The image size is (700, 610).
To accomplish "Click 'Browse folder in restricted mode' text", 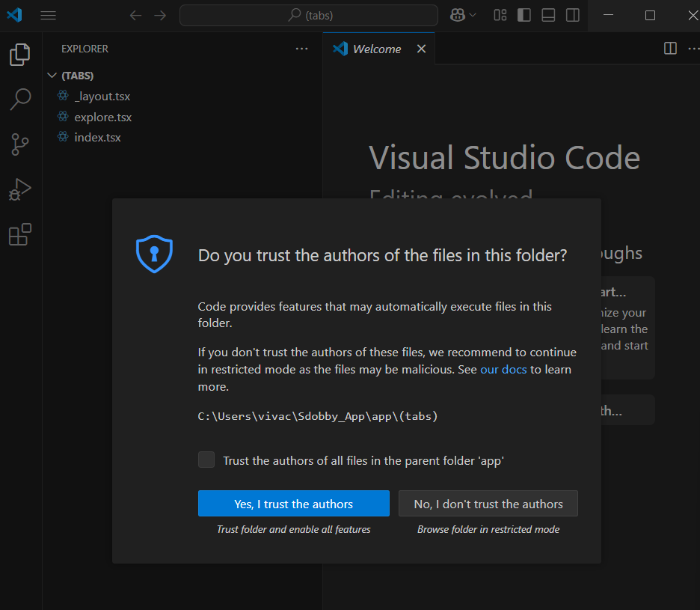I will coord(488,530).
